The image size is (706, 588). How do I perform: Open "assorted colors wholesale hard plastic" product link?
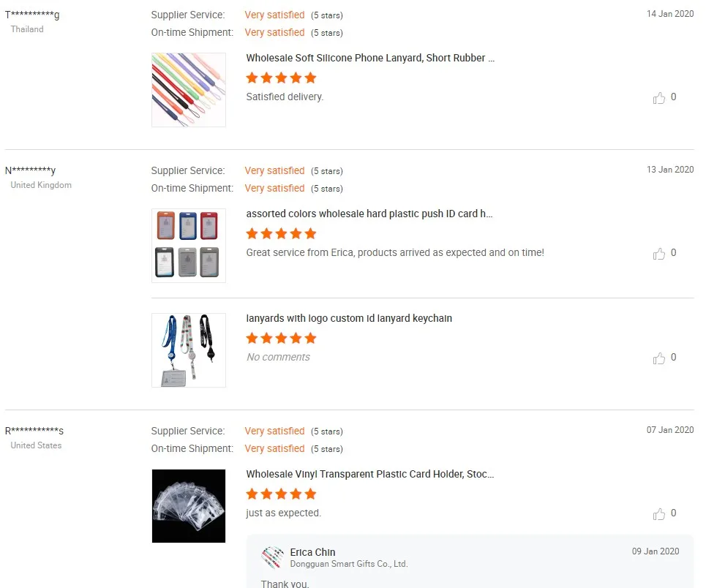pos(369,214)
